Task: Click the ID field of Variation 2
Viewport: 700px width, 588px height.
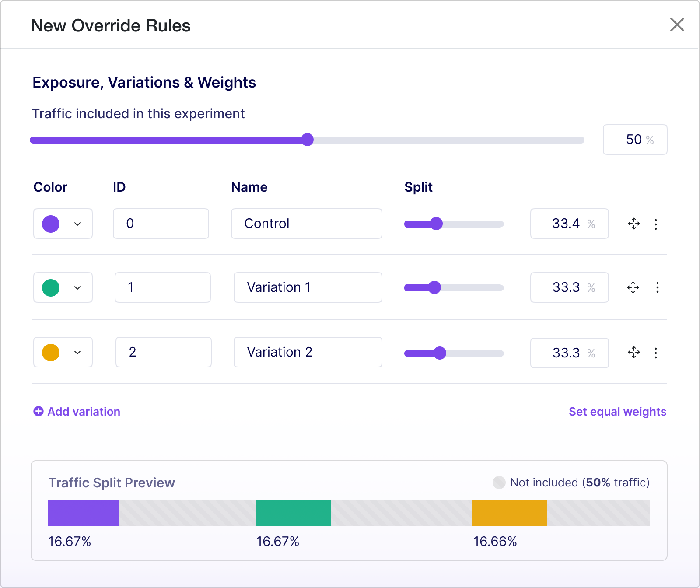Action: click(x=163, y=353)
